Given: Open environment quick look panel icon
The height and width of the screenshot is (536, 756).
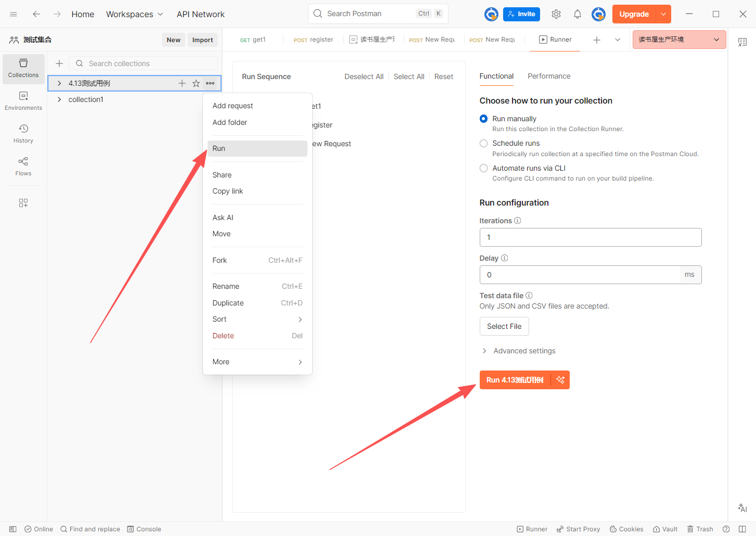Looking at the screenshot, I should 742,42.
